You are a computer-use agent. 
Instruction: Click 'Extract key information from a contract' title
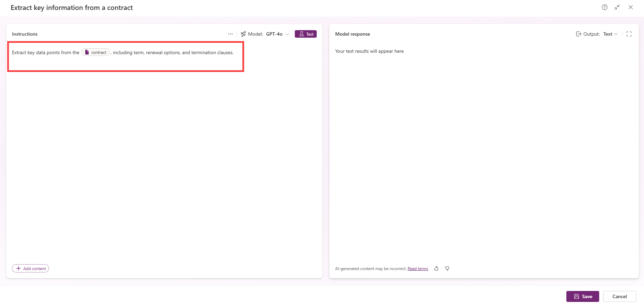[72, 8]
